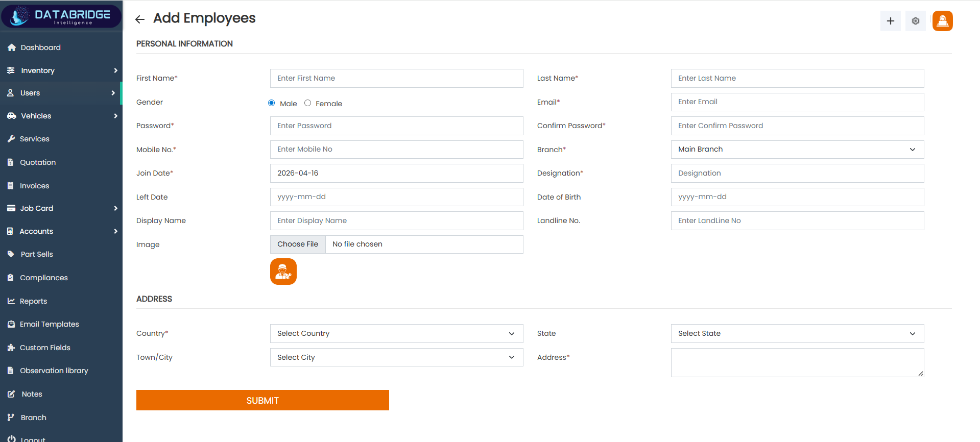Click the Job Card icon
Viewport: 980px width, 442px height.
click(x=11, y=208)
